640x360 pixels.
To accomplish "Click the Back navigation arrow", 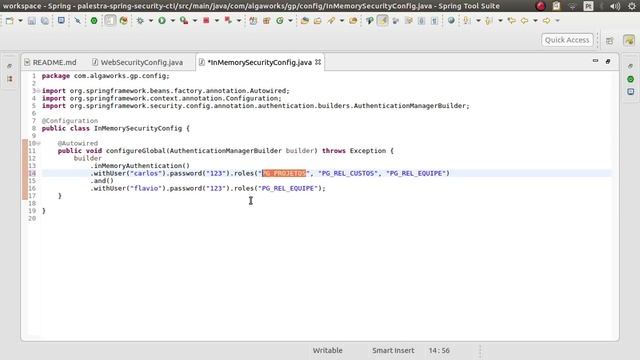I will pyautogui.click(x=524, y=20).
